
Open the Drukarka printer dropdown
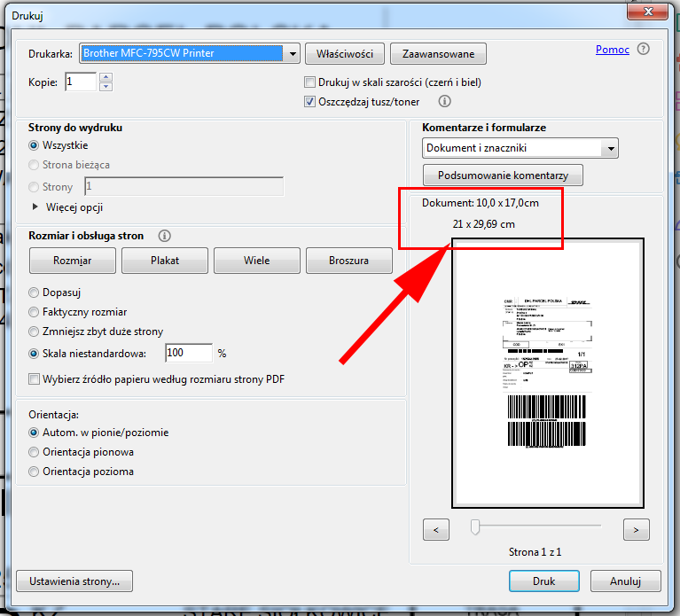point(293,53)
